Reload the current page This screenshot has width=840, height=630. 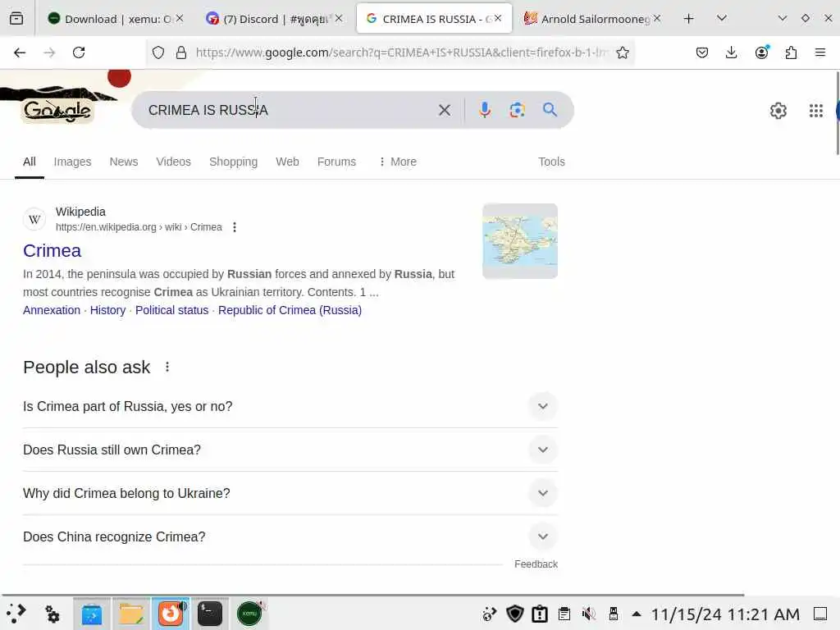tap(79, 52)
